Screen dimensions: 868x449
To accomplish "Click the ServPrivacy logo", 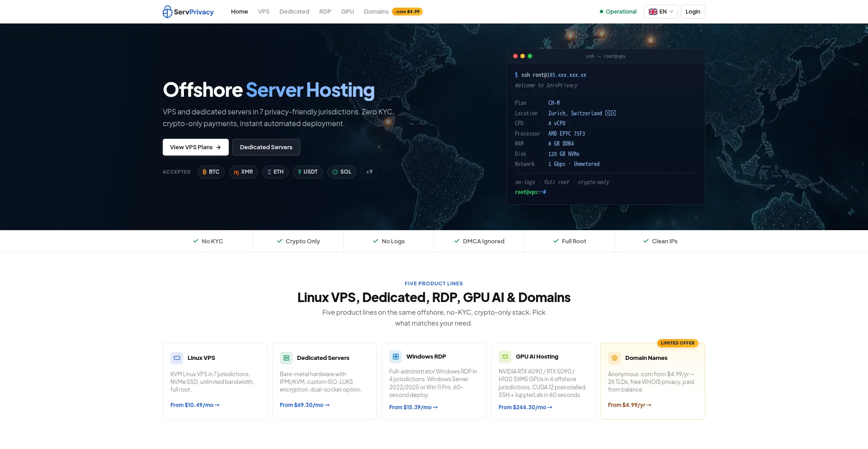I will (188, 12).
